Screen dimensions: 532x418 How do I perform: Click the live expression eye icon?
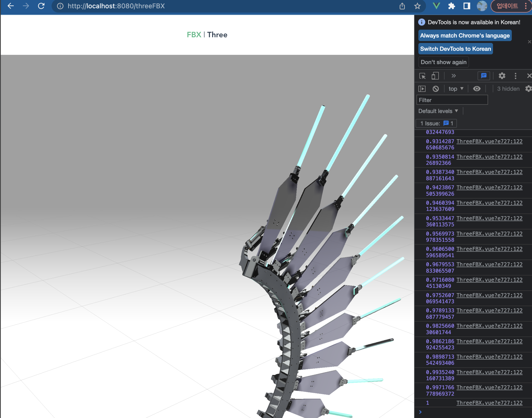[x=477, y=89]
